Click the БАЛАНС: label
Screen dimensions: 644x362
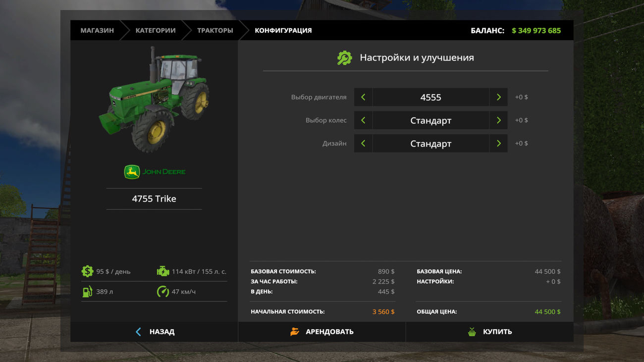pos(487,30)
